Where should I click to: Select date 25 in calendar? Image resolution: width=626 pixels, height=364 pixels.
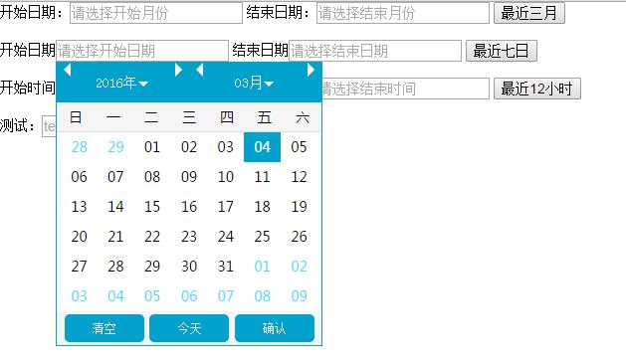[x=263, y=237]
